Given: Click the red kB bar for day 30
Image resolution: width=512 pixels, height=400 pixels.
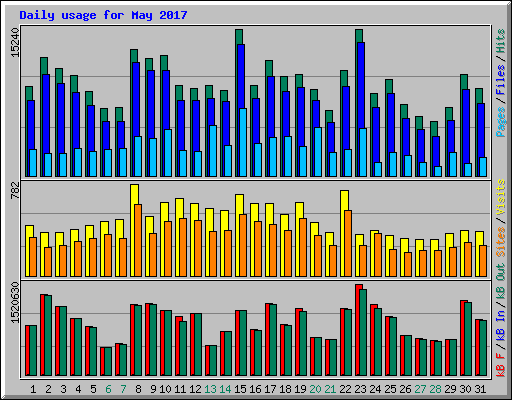Looking at the screenshot, I should coord(462,338).
